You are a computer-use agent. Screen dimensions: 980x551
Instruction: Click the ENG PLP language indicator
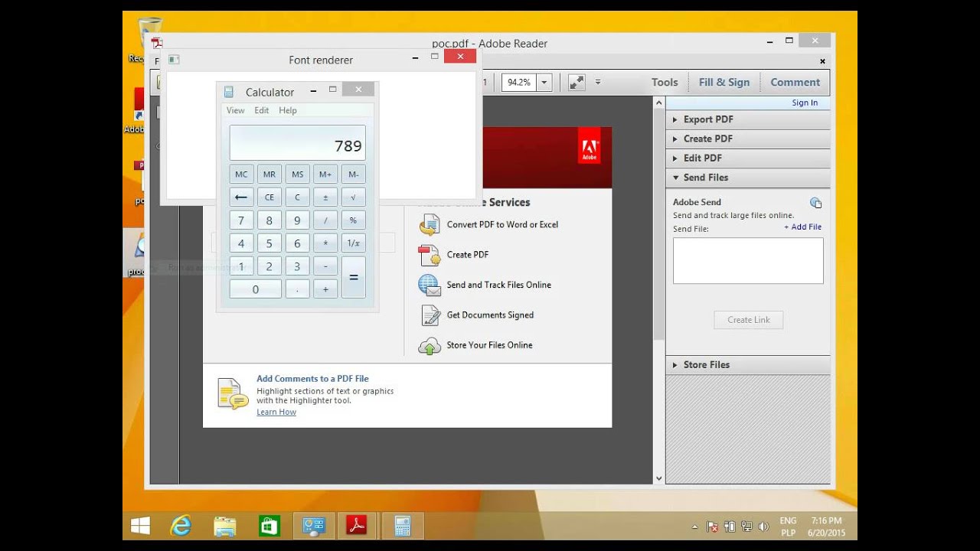click(788, 527)
